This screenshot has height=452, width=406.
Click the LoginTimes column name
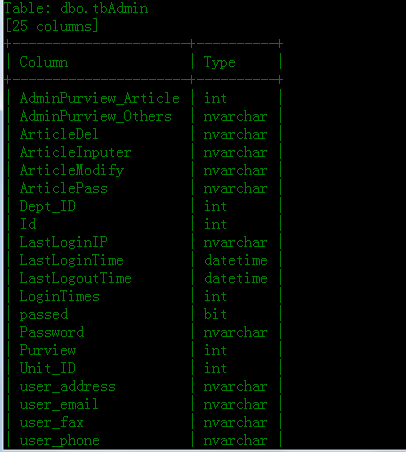[59, 296]
